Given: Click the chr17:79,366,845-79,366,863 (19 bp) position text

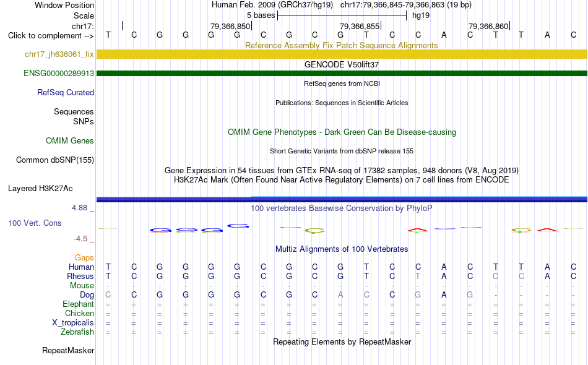Looking at the screenshot, I should (406, 5).
